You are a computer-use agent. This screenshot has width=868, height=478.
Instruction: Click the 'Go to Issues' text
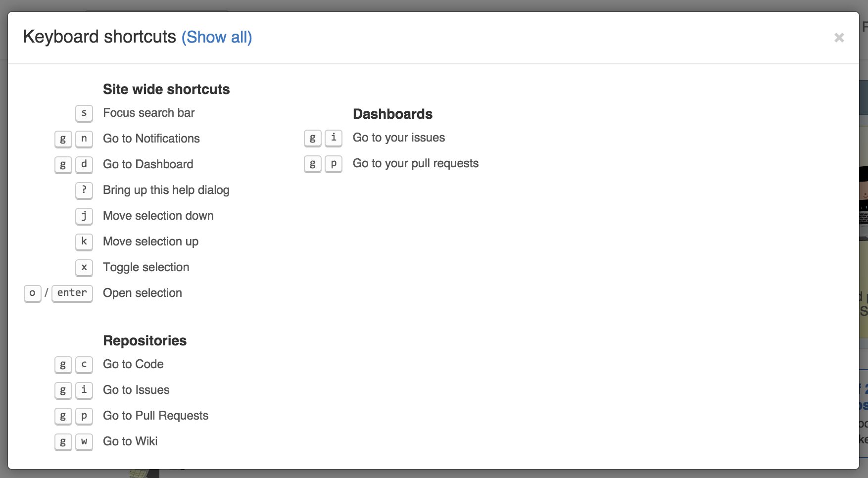136,390
